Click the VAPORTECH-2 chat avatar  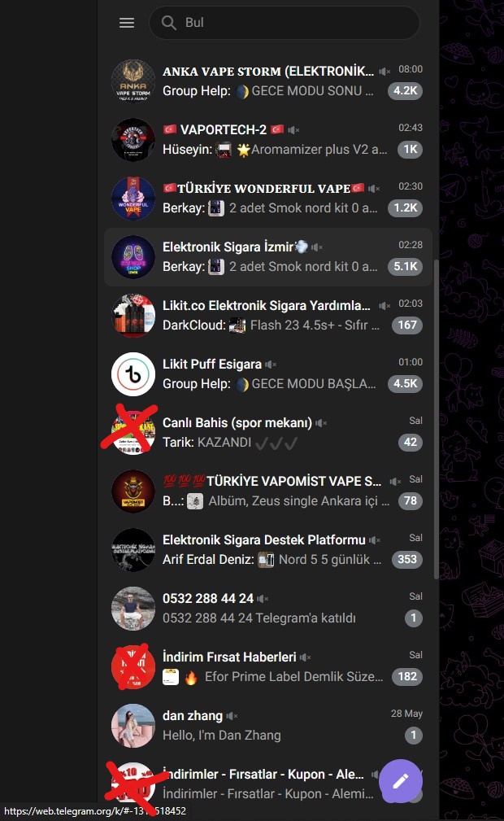[133, 140]
